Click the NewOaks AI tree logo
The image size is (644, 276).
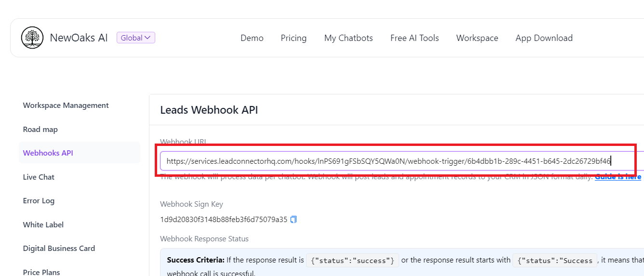(32, 38)
